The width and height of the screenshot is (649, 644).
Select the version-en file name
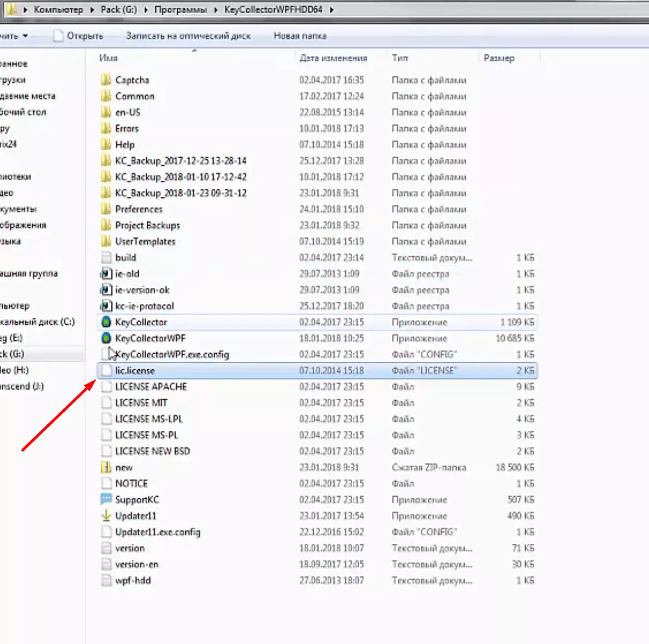pyautogui.click(x=136, y=564)
